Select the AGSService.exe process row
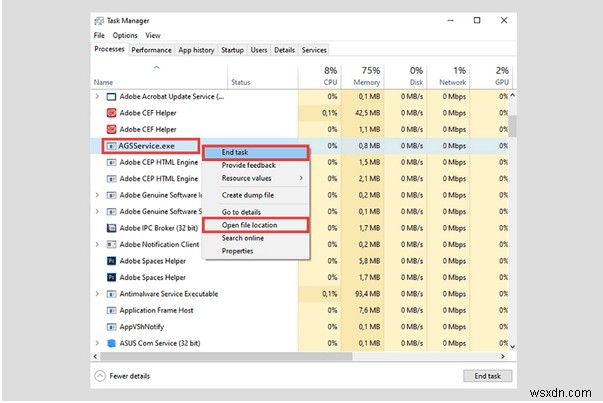Screen dimensions: 603x403 300,146
